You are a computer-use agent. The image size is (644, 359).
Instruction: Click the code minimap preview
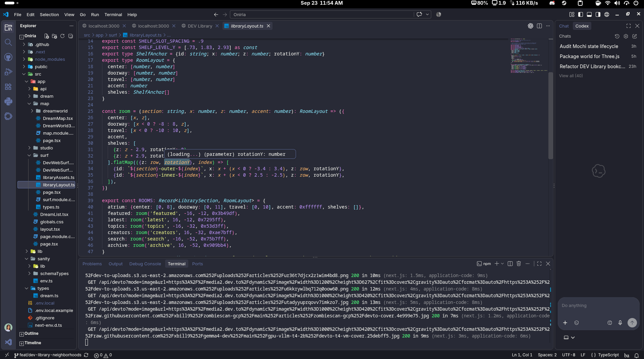[529, 56]
